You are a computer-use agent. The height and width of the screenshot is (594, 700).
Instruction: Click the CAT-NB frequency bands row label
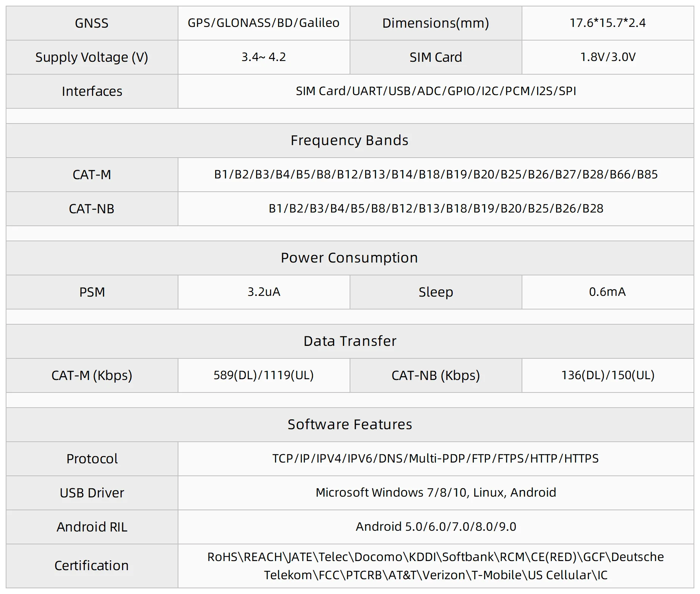point(92,209)
